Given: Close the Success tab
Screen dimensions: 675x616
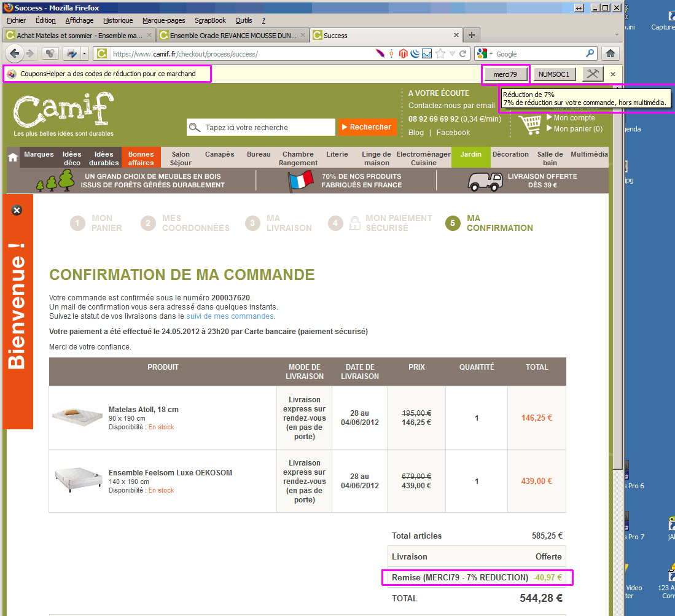Looking at the screenshot, I should (x=456, y=35).
